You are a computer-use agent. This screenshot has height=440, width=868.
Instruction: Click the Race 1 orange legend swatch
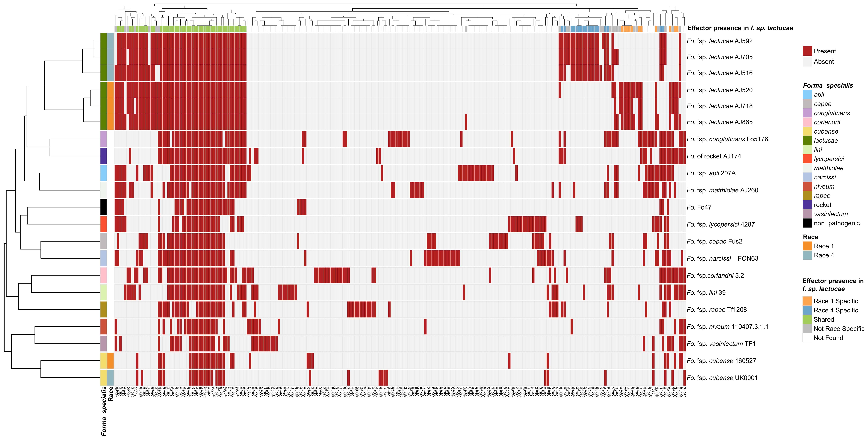(807, 246)
